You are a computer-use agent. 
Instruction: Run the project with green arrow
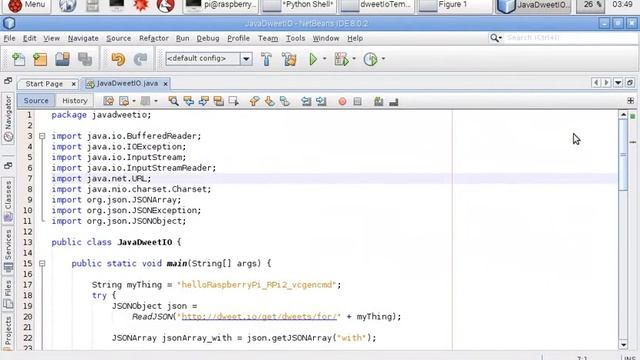313,59
